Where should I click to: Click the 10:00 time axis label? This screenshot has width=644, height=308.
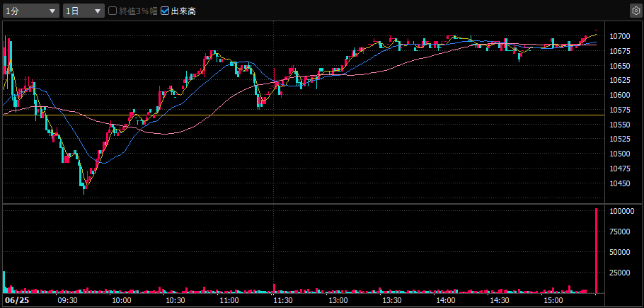[122, 301]
